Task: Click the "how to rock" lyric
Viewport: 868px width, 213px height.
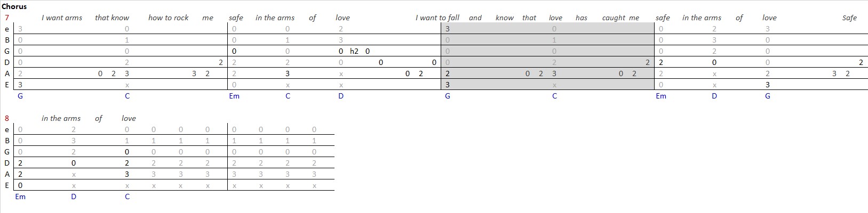Action: coord(169,18)
